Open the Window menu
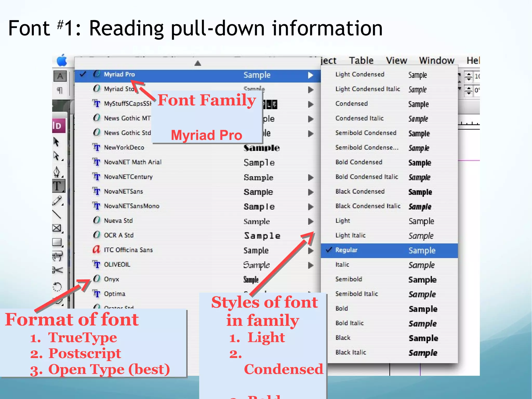Viewport: 532px width, 399px height. coord(437,61)
